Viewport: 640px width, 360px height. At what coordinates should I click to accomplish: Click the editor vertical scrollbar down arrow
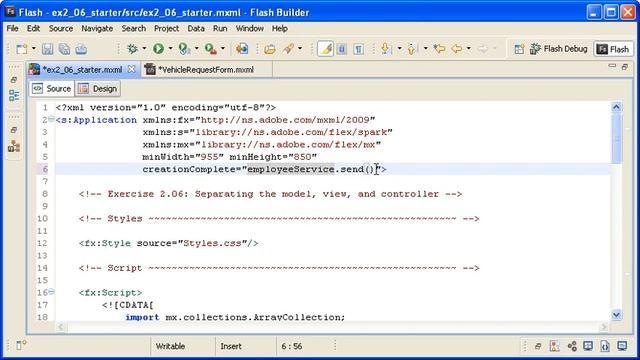(616, 315)
